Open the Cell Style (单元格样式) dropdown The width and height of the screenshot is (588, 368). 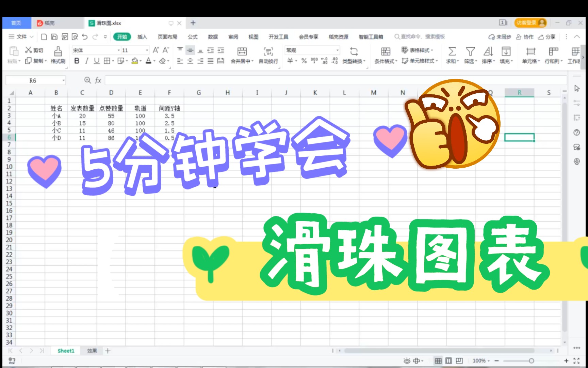pyautogui.click(x=420, y=61)
